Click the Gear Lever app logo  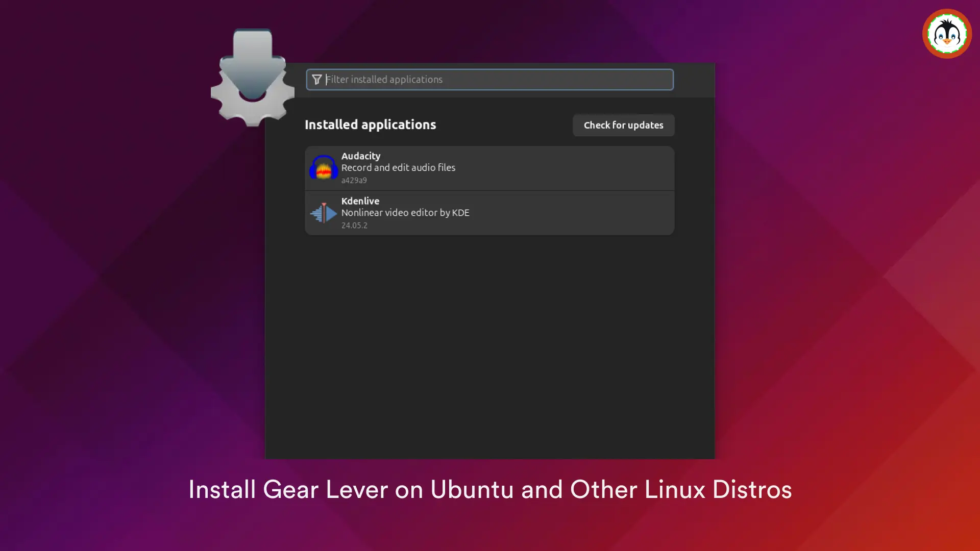(252, 77)
